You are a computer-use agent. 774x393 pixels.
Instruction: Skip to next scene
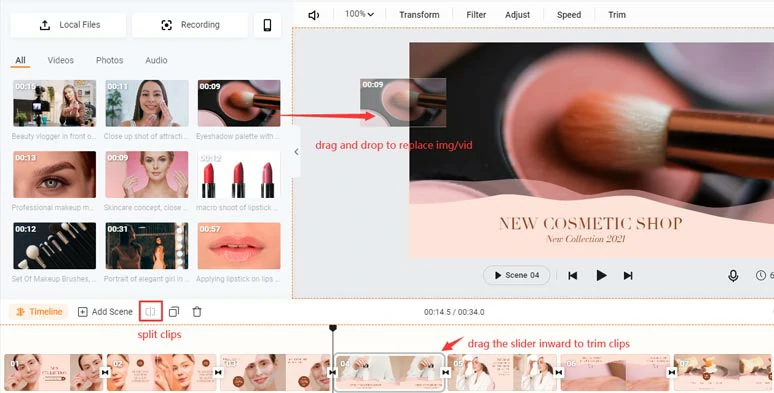click(628, 275)
